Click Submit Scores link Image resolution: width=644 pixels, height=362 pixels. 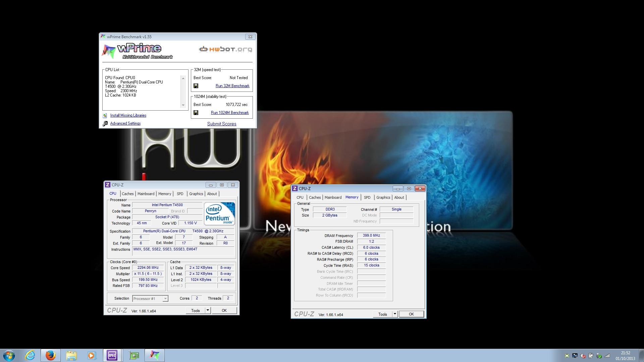point(222,124)
